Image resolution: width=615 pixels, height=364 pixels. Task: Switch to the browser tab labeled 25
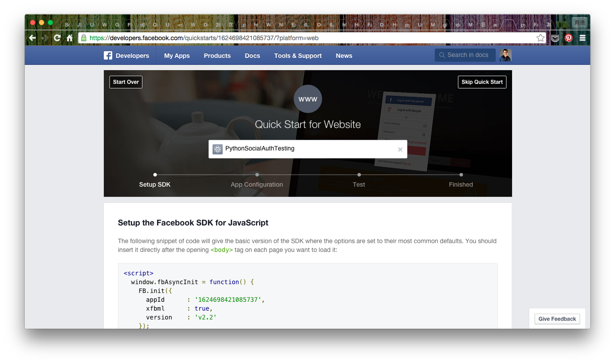[x=218, y=25]
